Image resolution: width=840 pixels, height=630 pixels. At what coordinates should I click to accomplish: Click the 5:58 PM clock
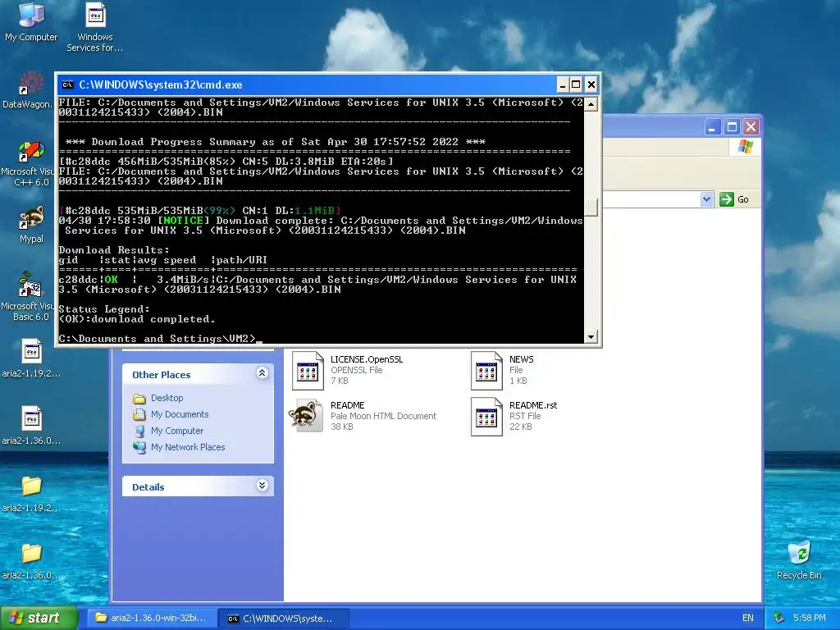click(810, 618)
